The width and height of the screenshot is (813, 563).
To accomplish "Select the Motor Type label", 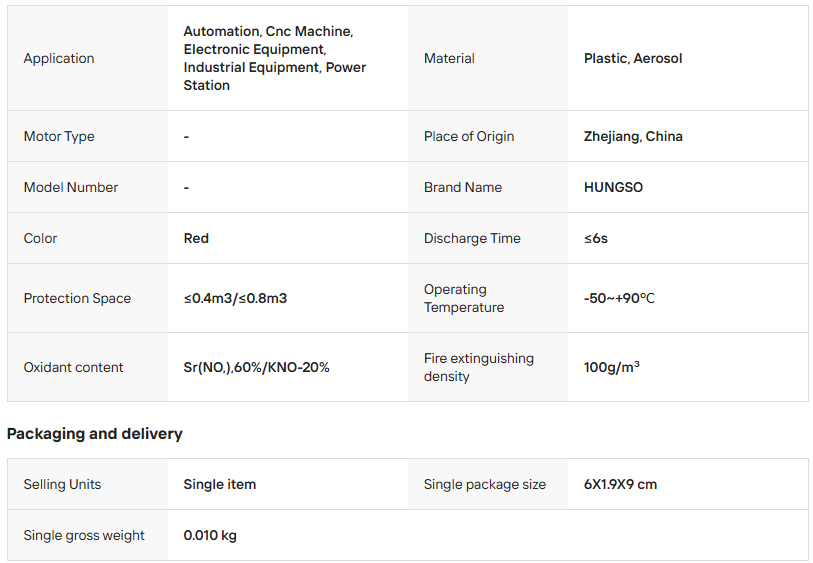I will [x=59, y=136].
